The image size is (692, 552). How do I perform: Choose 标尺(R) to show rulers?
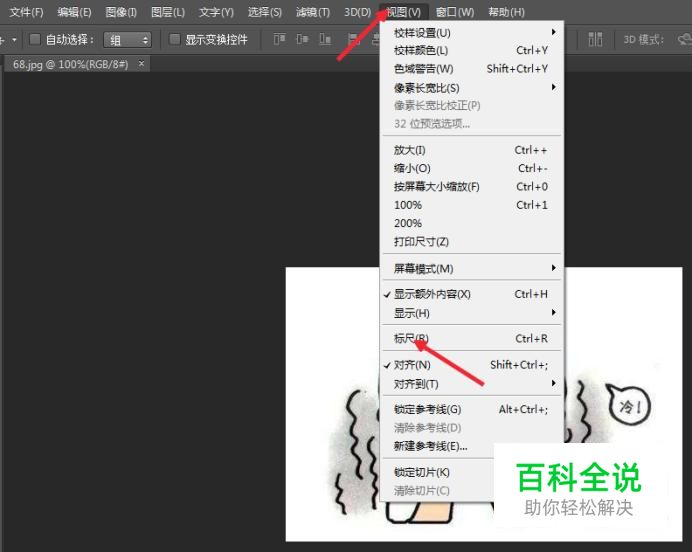click(x=471, y=338)
